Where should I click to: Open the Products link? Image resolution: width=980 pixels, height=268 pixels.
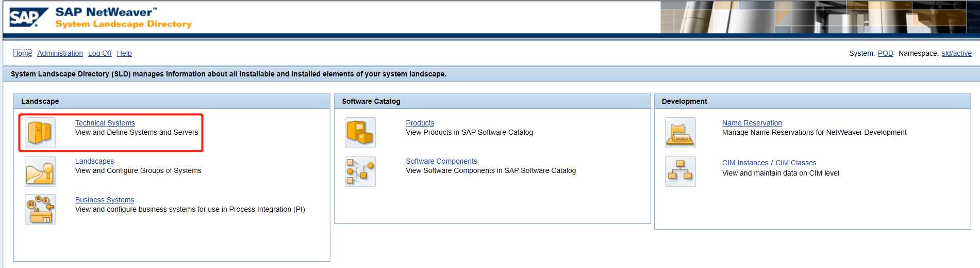point(420,123)
